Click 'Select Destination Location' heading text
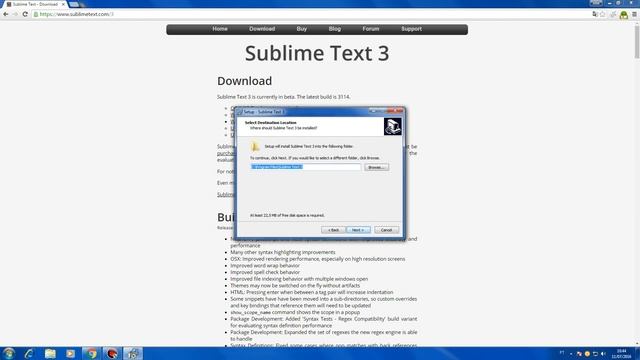The height and width of the screenshot is (360, 640). coord(271,122)
